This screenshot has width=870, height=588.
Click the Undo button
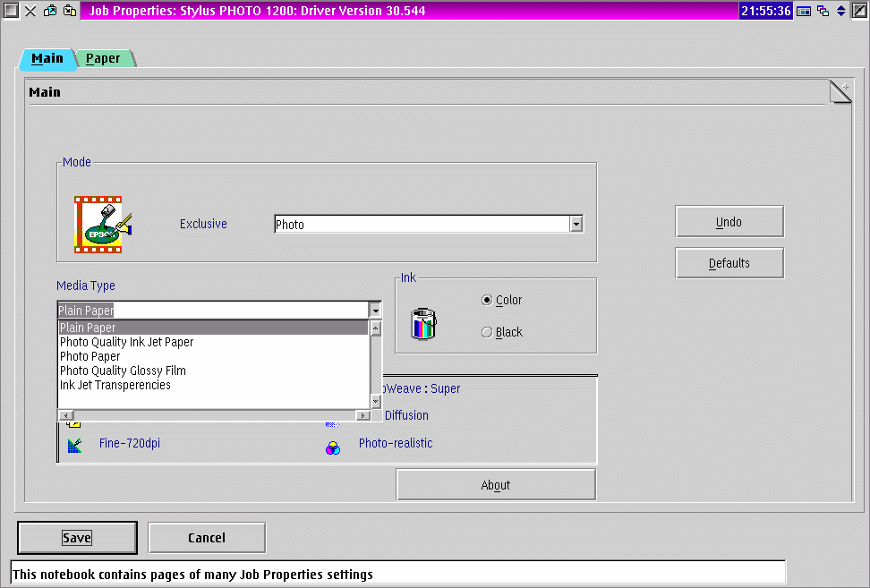(729, 222)
